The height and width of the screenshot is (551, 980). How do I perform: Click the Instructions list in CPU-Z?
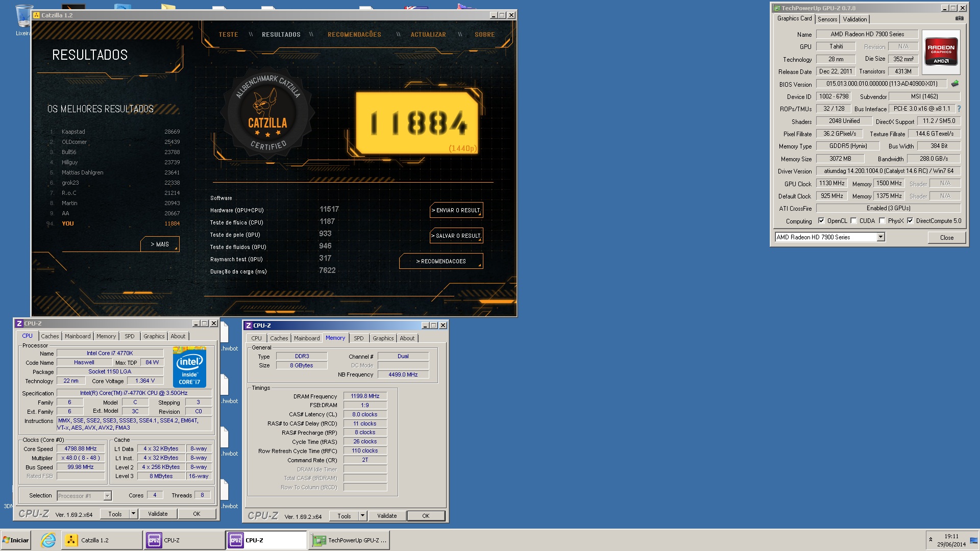coord(134,424)
